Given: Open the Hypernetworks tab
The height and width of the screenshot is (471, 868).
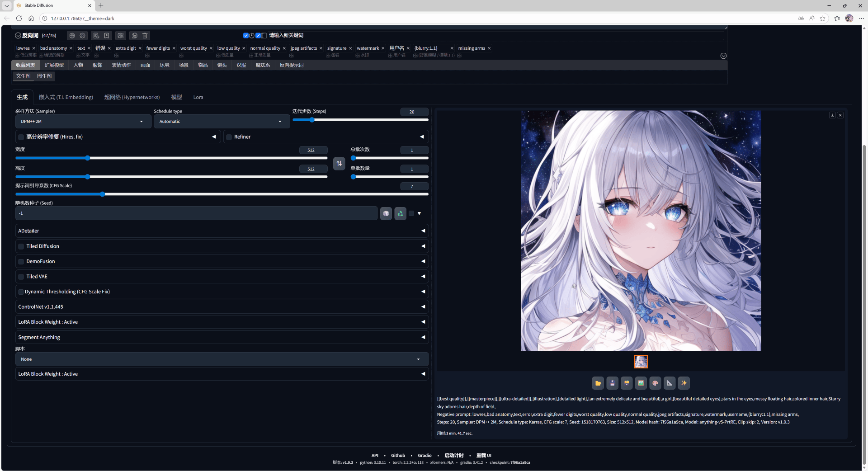Looking at the screenshot, I should coord(132,97).
